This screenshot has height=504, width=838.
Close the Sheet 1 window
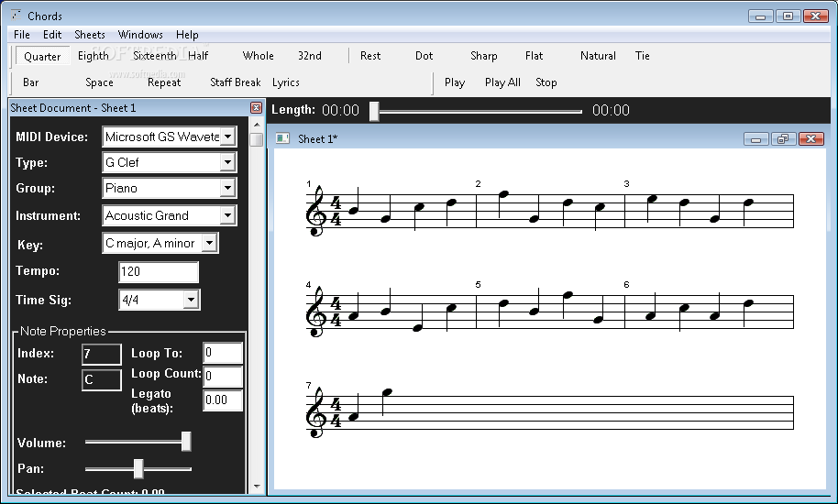point(810,139)
